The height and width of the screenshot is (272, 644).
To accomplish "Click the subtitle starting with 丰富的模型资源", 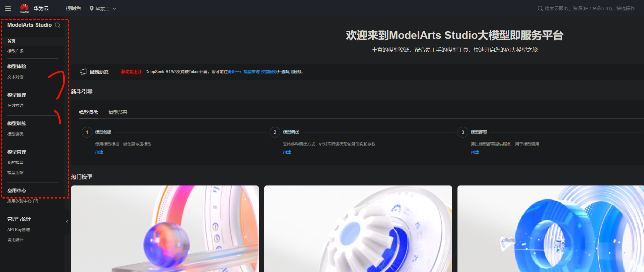I will click(455, 50).
